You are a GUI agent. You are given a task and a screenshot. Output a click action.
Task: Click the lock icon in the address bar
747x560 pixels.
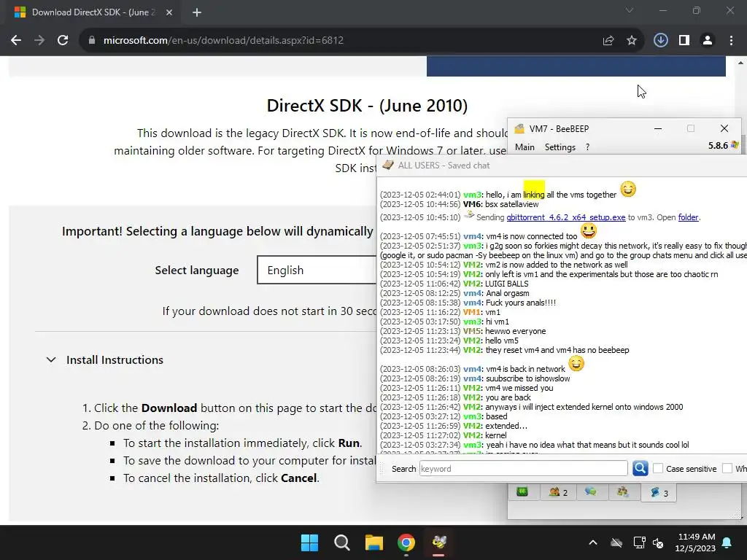pos(92,41)
